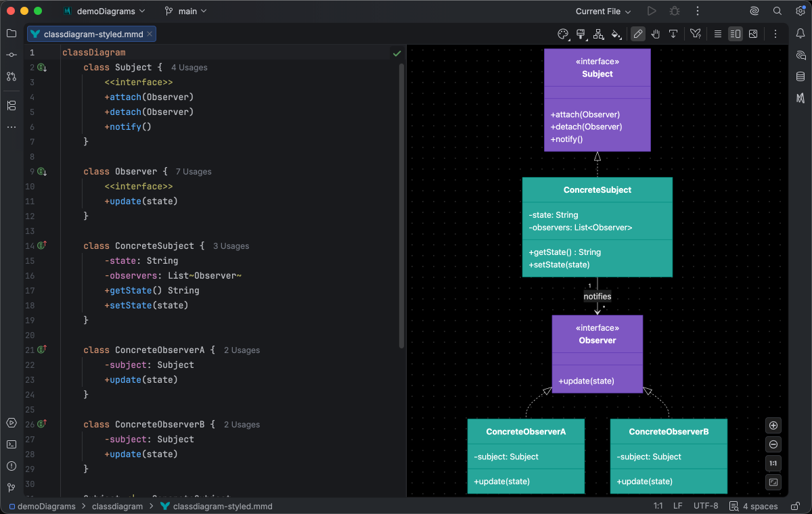Click the editor vertical scrollbar
The height and width of the screenshot is (514, 812).
pyautogui.click(x=401, y=206)
